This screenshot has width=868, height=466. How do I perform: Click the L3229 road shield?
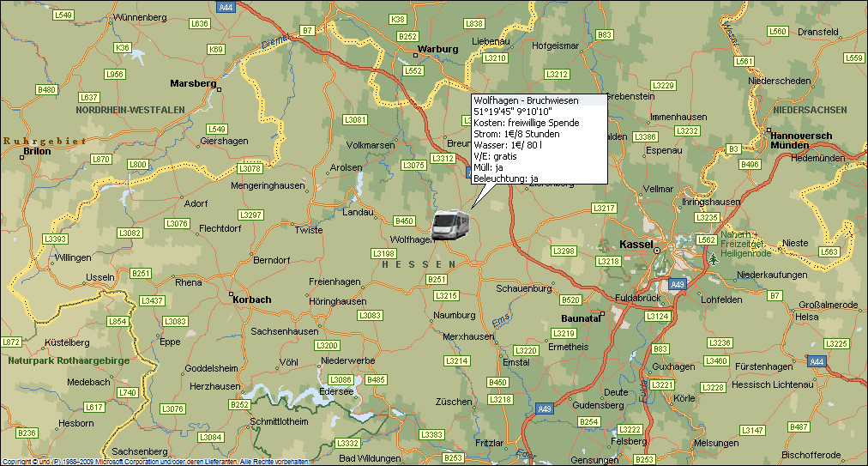point(663,85)
